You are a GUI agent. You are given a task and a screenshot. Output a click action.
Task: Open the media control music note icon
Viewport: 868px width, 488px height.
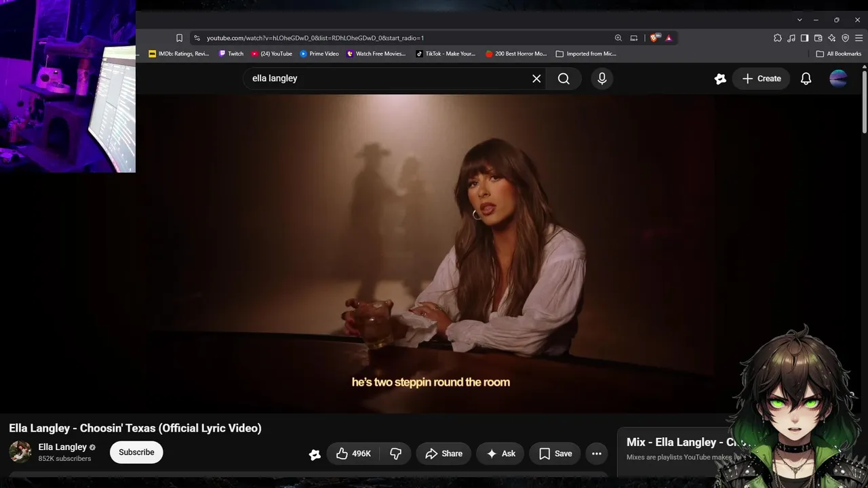[x=791, y=38]
